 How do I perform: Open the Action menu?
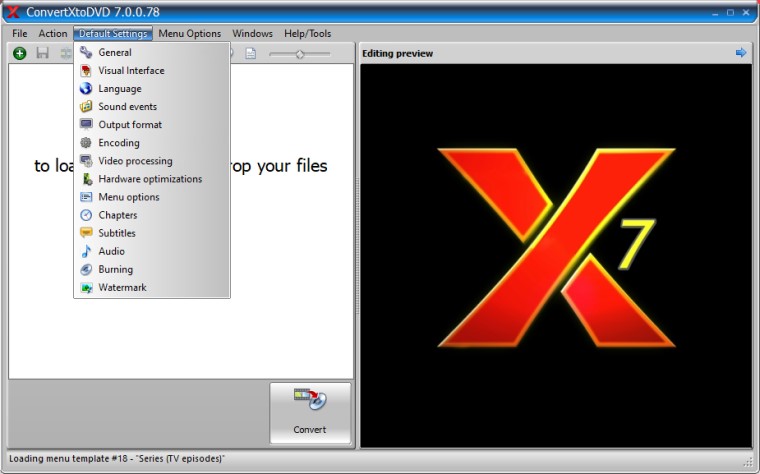pos(53,33)
